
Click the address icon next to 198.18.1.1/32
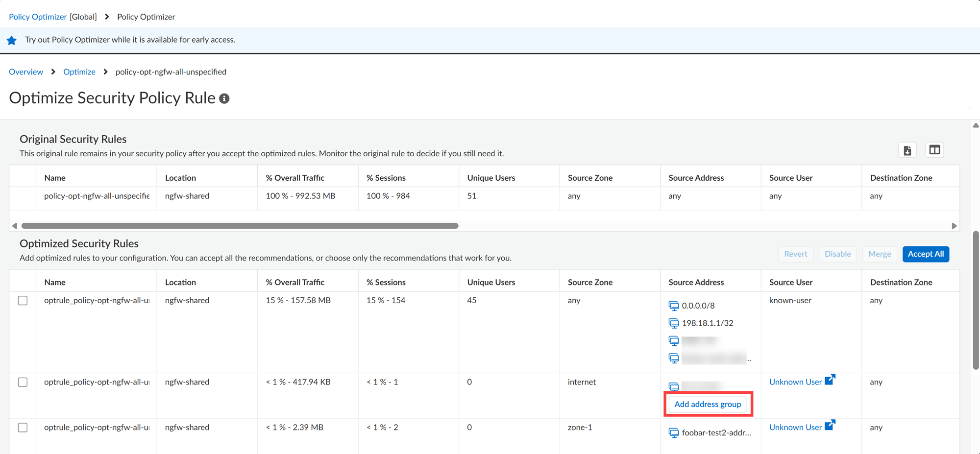coord(674,323)
